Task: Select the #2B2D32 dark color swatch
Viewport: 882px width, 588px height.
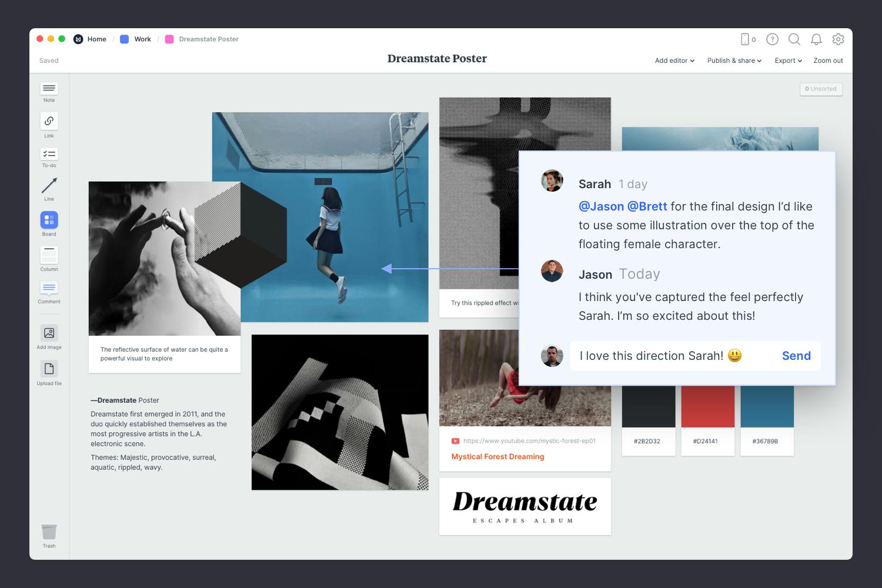Action: [649, 406]
